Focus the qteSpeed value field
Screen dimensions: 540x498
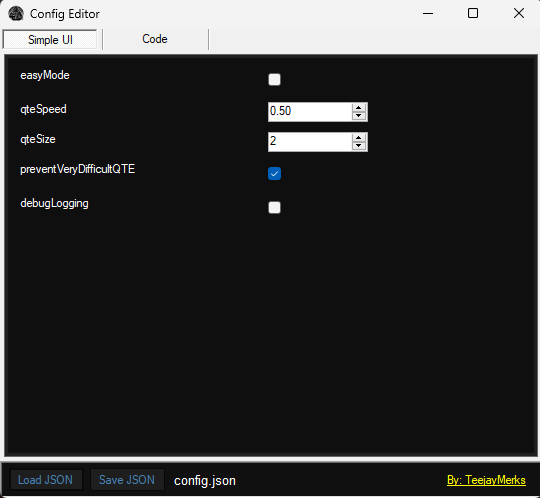310,112
